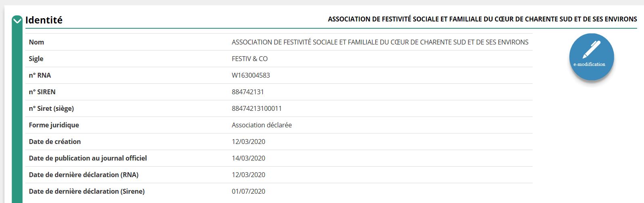Click the n° SIREN label
Viewport: 644px width, 203px height.
(x=42, y=92)
